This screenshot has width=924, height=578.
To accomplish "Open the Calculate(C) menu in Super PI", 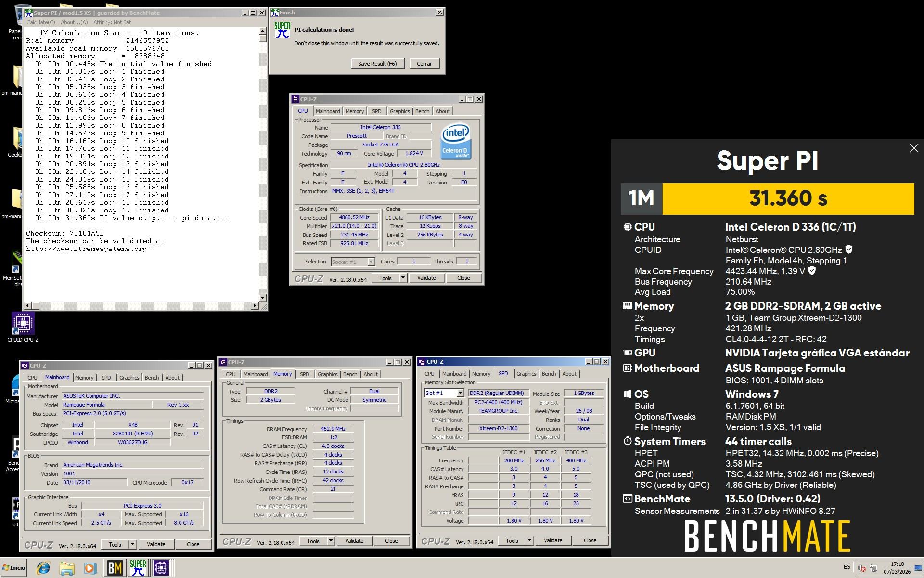I will point(40,22).
